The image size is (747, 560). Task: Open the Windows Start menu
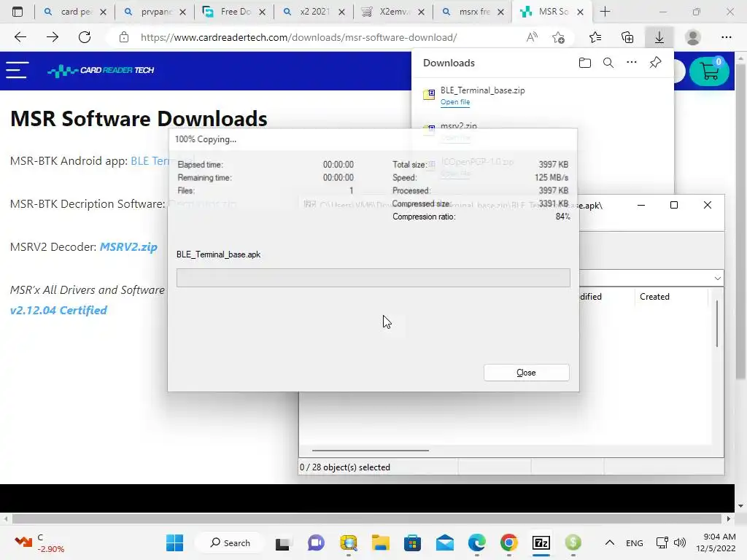(x=174, y=542)
